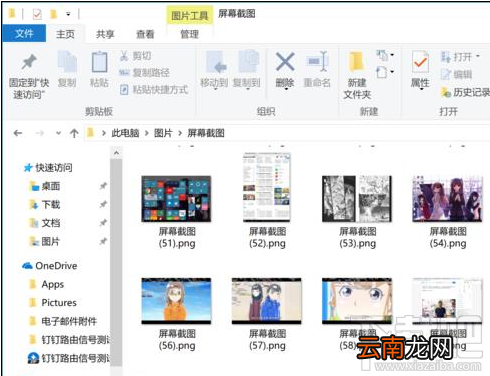Click the pin beside 桌面 in sidebar
Viewport: 490px width, 376px height.
[x=103, y=186]
